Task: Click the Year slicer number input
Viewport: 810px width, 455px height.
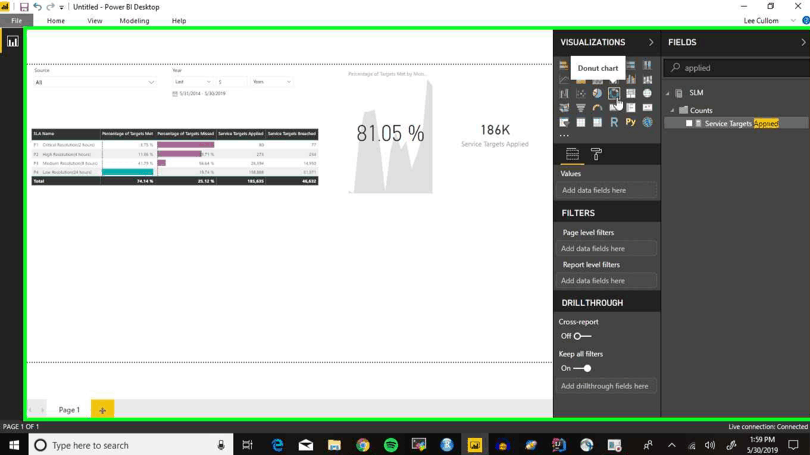Action: (231, 82)
